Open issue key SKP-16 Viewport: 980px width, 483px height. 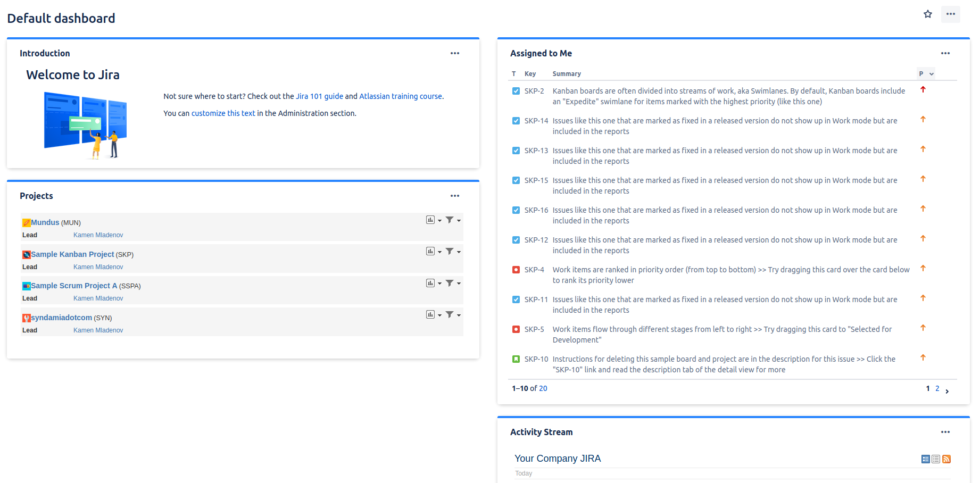[536, 210]
